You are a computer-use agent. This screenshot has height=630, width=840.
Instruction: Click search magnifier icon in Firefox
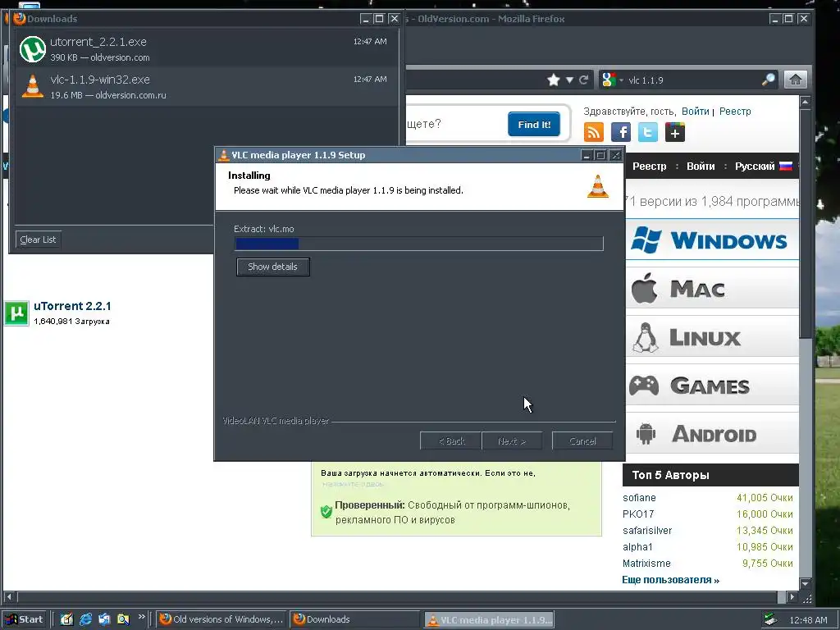pos(768,80)
